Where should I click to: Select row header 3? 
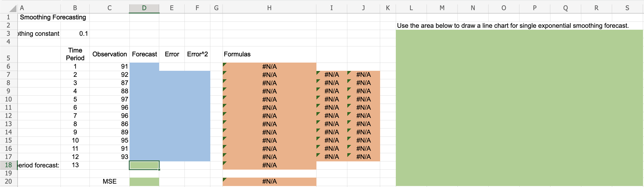(x=8, y=34)
